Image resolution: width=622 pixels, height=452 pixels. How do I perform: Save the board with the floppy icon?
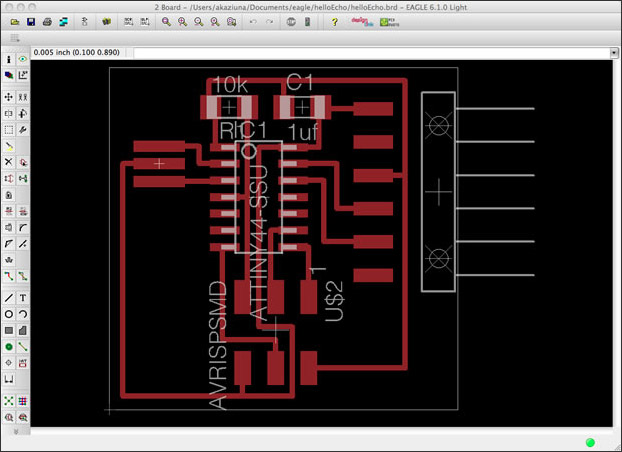click(31, 22)
